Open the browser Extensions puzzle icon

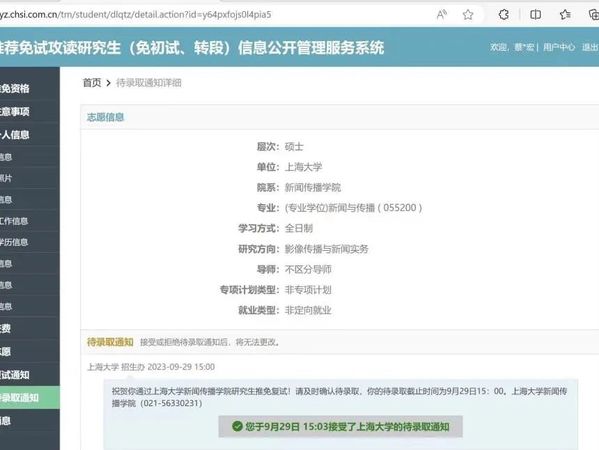[503, 15]
